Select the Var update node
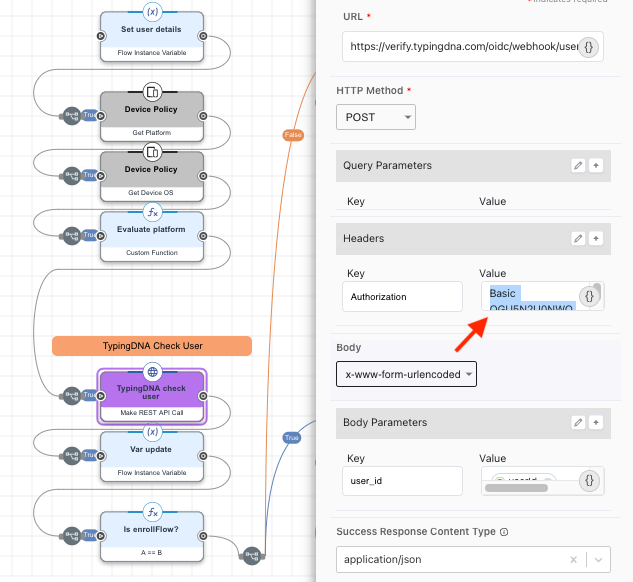633x582 pixels. coord(152,456)
